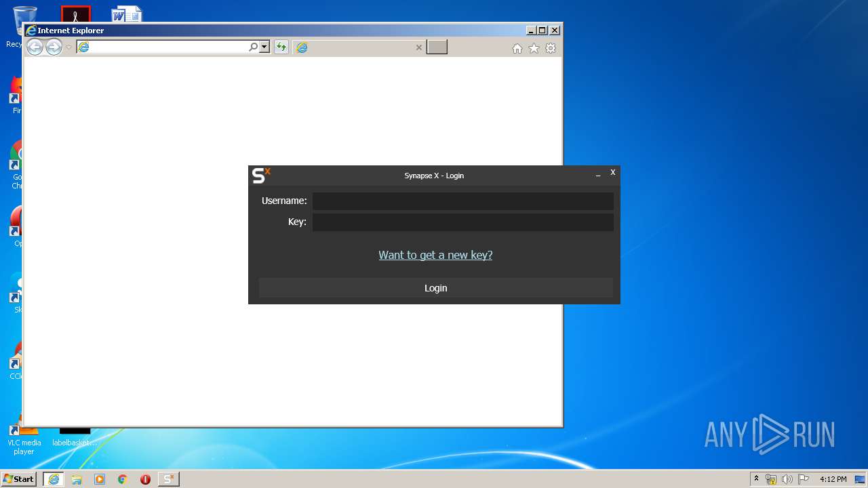
Task: Click the 4:12 PM taskbar clock
Action: (833, 479)
